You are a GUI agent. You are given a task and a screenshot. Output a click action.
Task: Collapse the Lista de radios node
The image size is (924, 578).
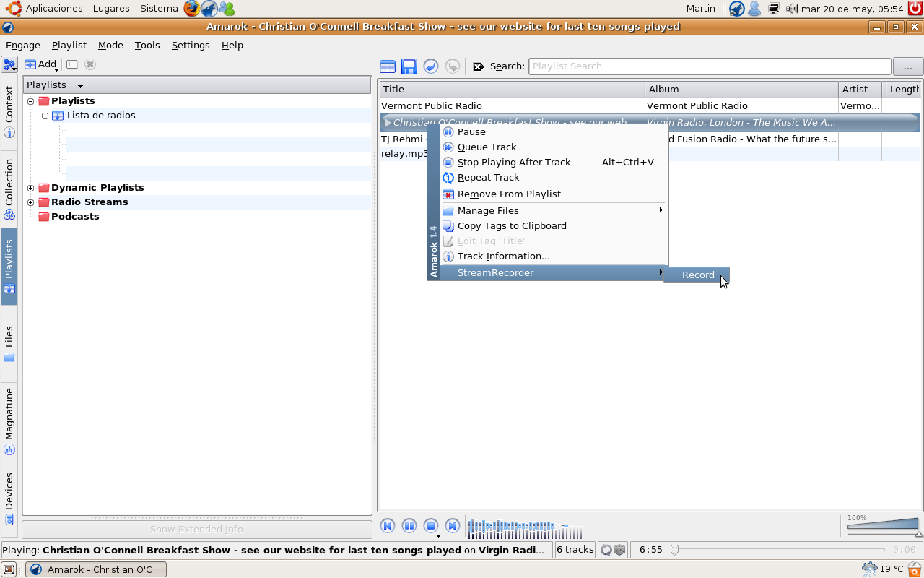[x=45, y=116]
